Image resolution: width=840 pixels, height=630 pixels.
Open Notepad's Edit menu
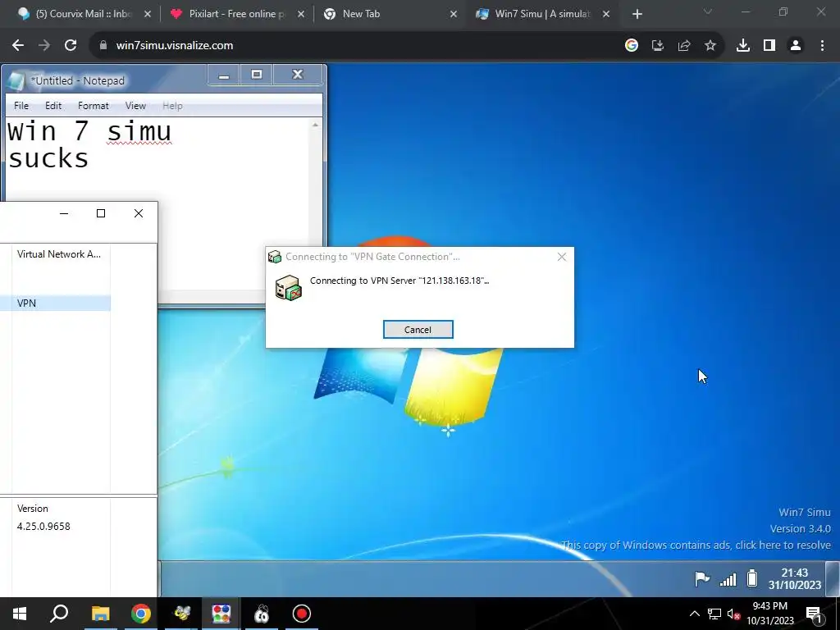tap(53, 106)
